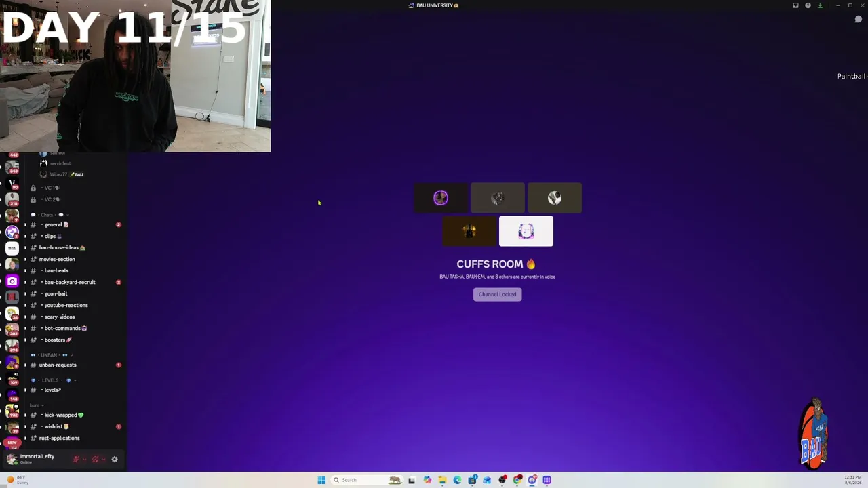The height and width of the screenshot is (488, 868).
Task: Select the purple-circle avatar tile in voice preview
Action: click(441, 198)
